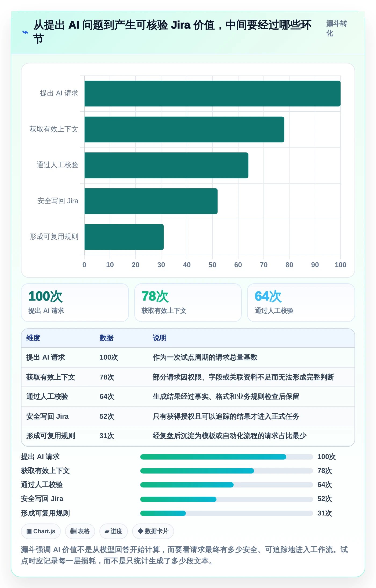Viewport: 376px width, 588px height.
Task: Click table cell 提出 AI 请求
Action: click(x=46, y=357)
